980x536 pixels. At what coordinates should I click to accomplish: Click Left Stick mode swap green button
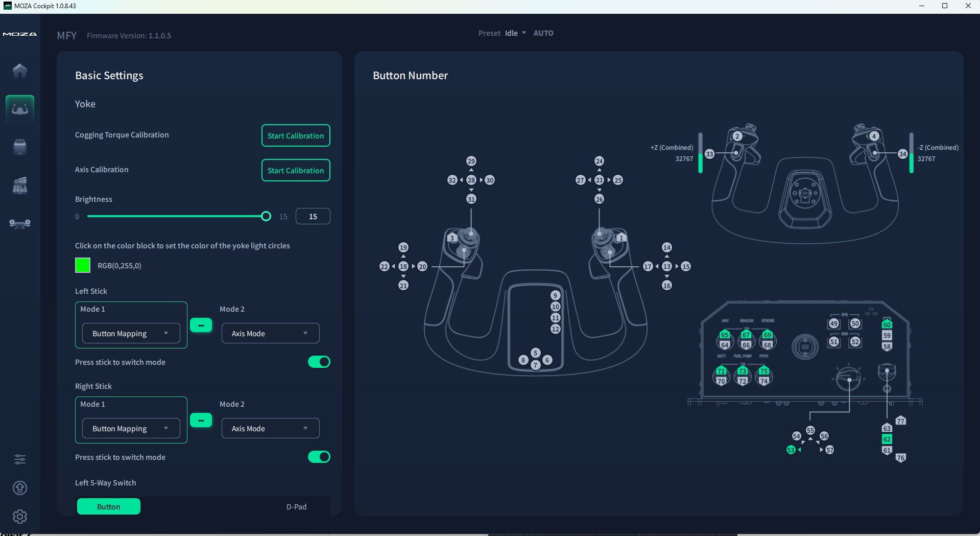pyautogui.click(x=201, y=325)
